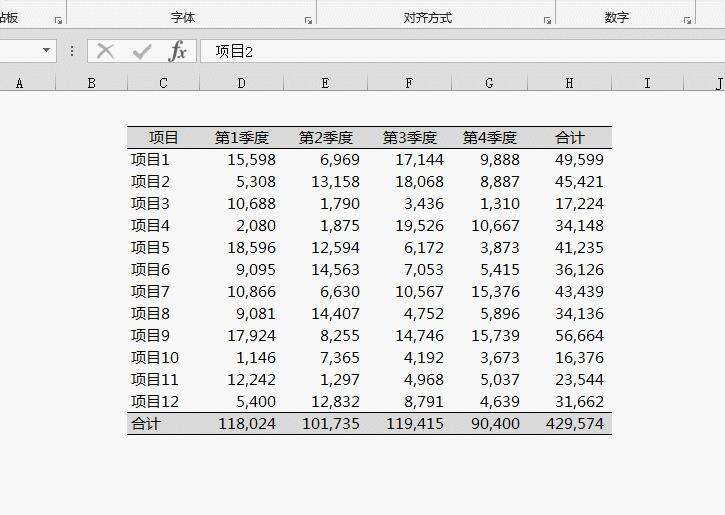Select cell with value 16,376
This screenshot has height=515, width=725.
click(570, 357)
